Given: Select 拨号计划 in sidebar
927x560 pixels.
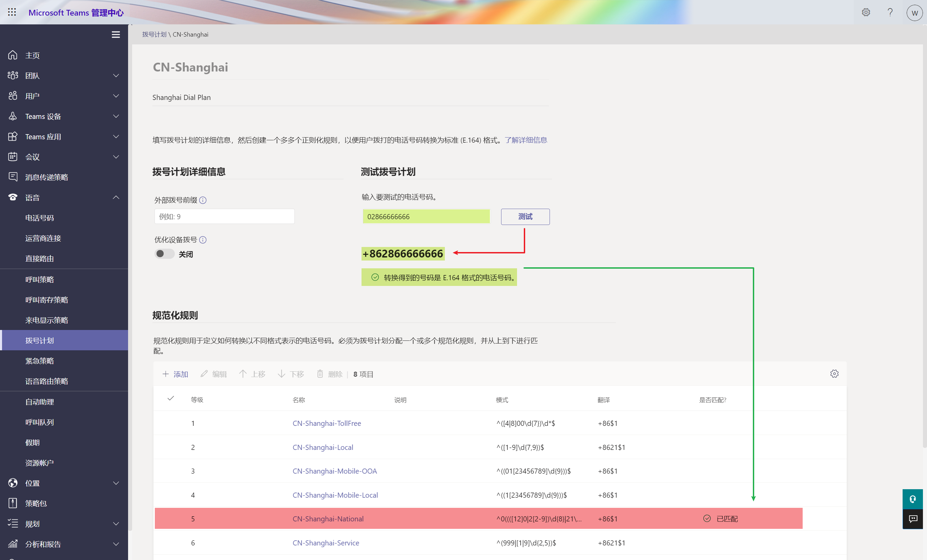Looking at the screenshot, I should [65, 340].
